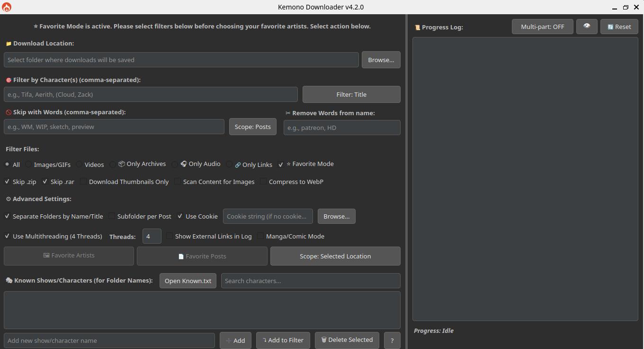Click the folder Browse button for download location

click(x=381, y=59)
